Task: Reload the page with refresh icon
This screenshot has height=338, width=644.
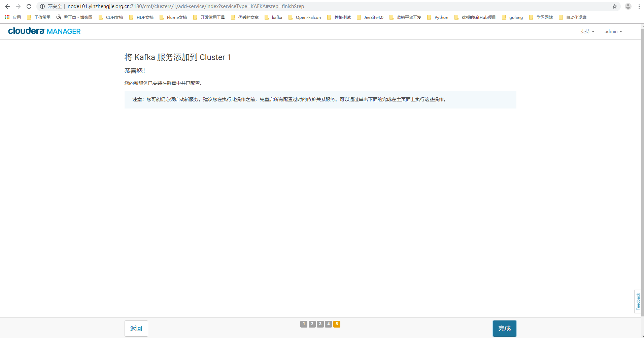Action: pyautogui.click(x=29, y=6)
